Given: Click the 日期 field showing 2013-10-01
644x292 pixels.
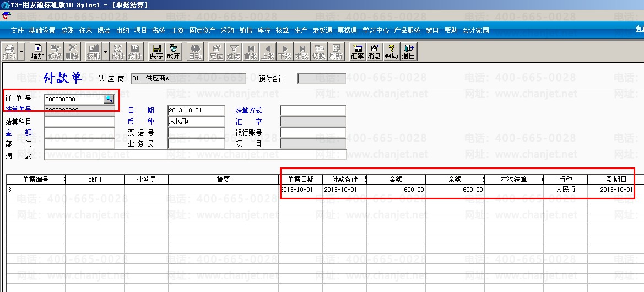Looking at the screenshot, I should coord(196,111).
